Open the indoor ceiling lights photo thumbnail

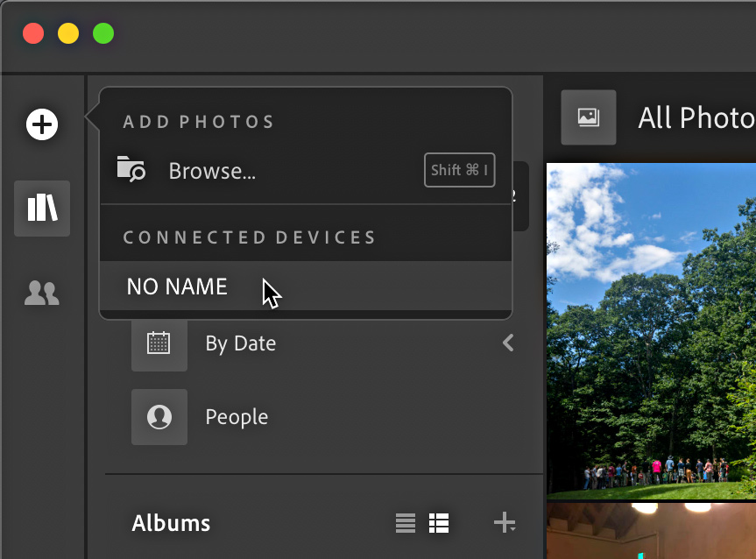point(651,531)
